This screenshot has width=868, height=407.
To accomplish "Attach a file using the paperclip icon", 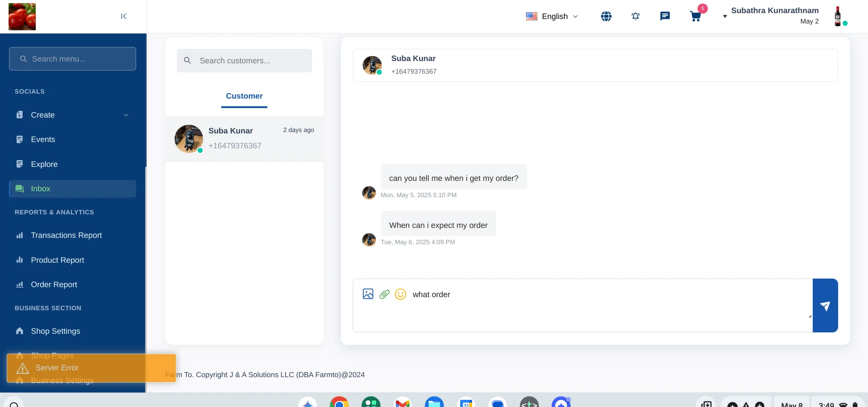I will pos(384,294).
